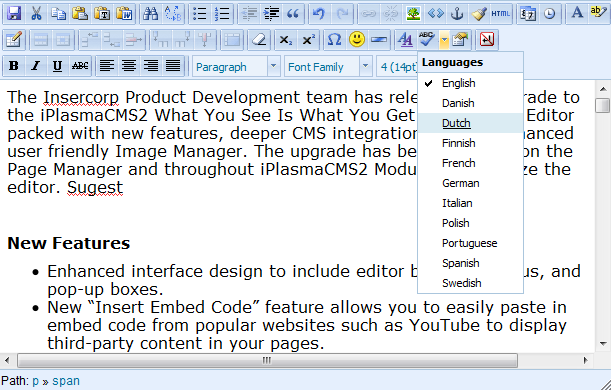611x390 pixels.
Task: Open Find/Replace A-to-B icon
Action: pyautogui.click(x=173, y=14)
